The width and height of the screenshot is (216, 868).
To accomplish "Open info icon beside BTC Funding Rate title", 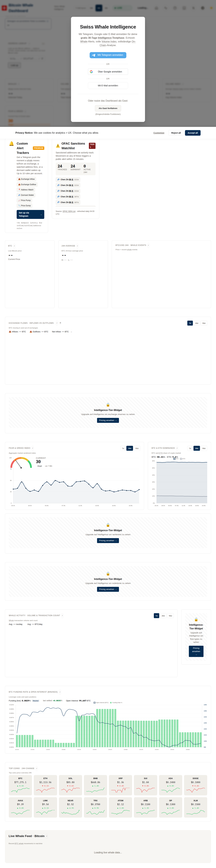I will point(60,692).
